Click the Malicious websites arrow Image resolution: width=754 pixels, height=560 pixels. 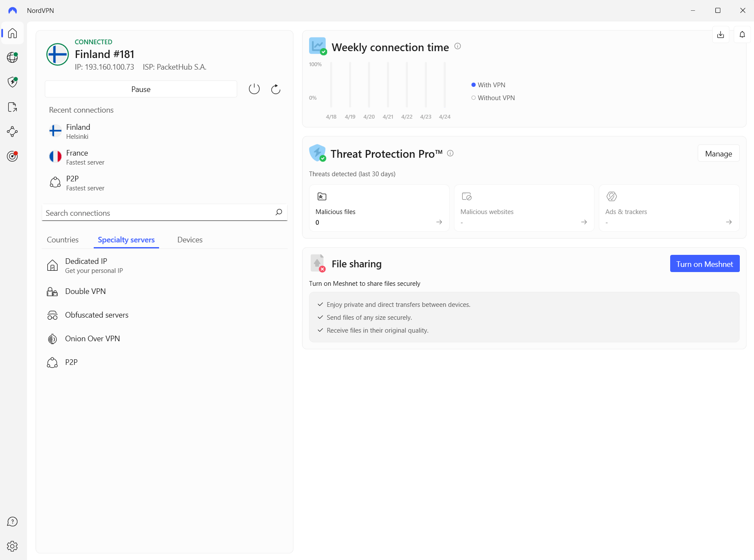coord(584,222)
